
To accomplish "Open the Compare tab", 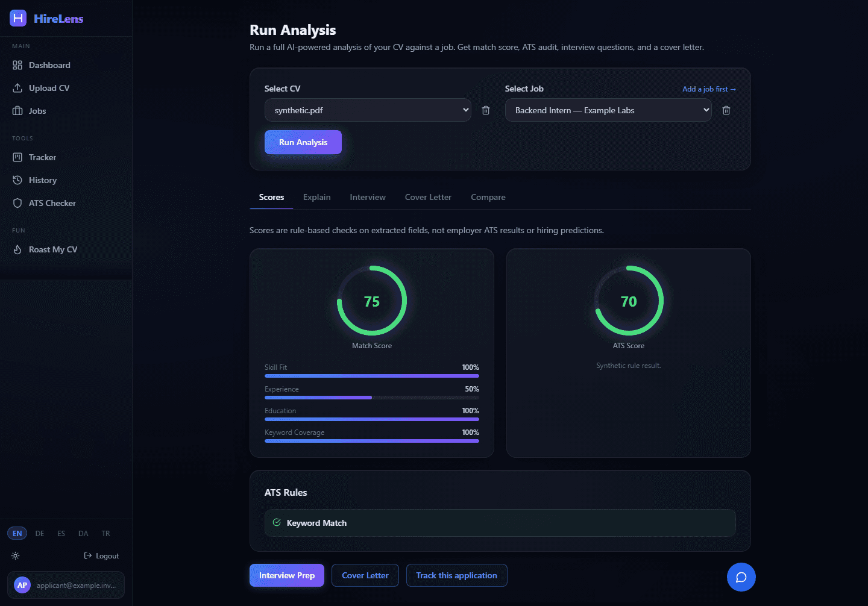I will tap(488, 197).
